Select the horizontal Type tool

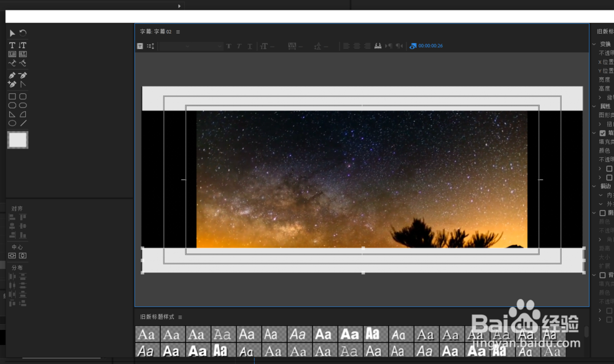tap(12, 45)
